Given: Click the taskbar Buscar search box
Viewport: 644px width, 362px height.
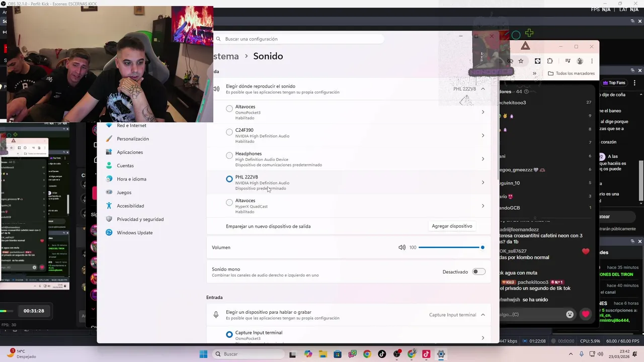Looking at the screenshot, I should click(249, 354).
